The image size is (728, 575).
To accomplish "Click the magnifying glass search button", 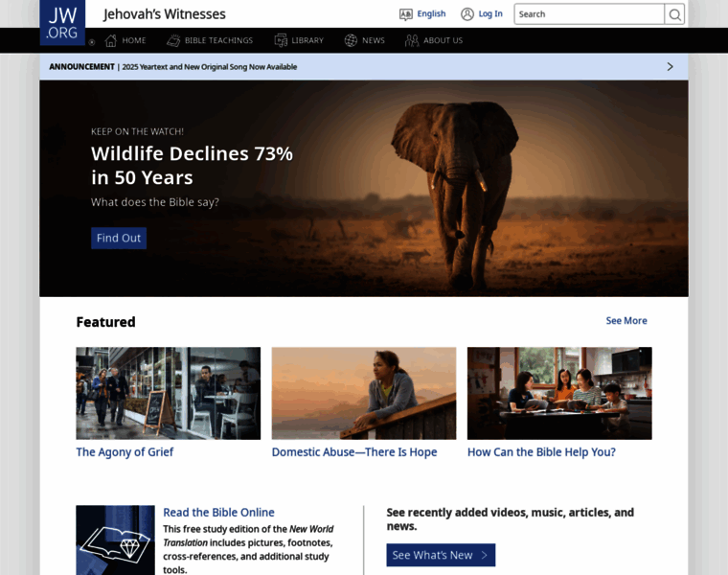I will pyautogui.click(x=674, y=14).
